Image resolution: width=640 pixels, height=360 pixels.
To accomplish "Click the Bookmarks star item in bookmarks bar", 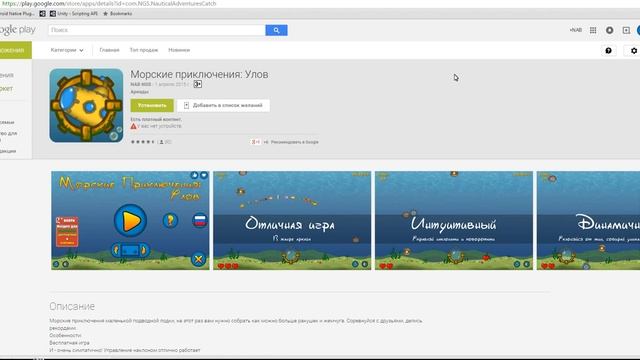I will pos(117,13).
